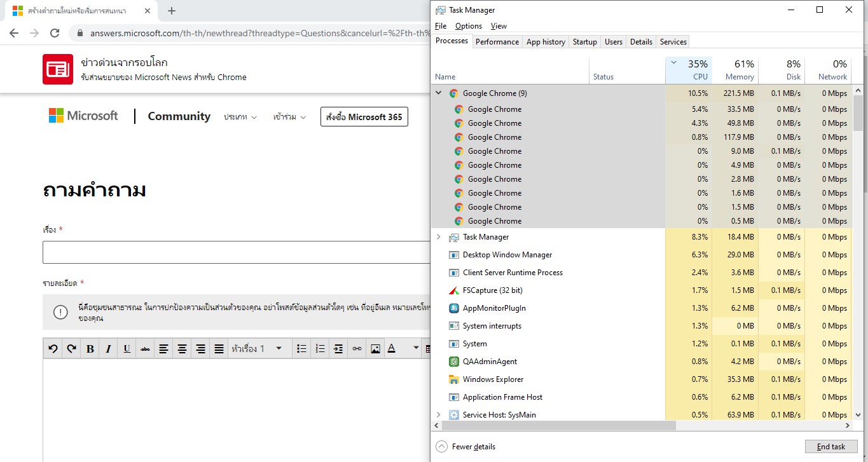Screen dimensions: 868x462
Task: Toggle Underline formatting in the editor
Action: pos(127,348)
